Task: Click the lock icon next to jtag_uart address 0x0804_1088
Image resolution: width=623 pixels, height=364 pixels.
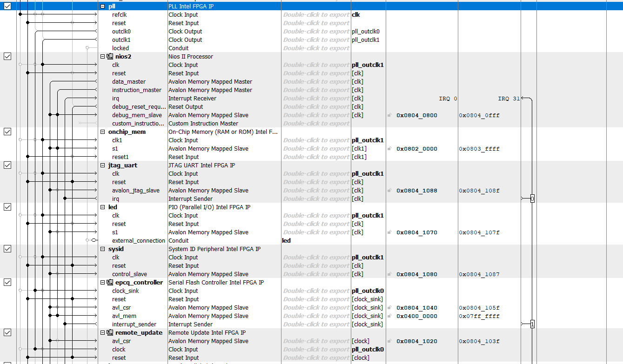Action: [389, 190]
